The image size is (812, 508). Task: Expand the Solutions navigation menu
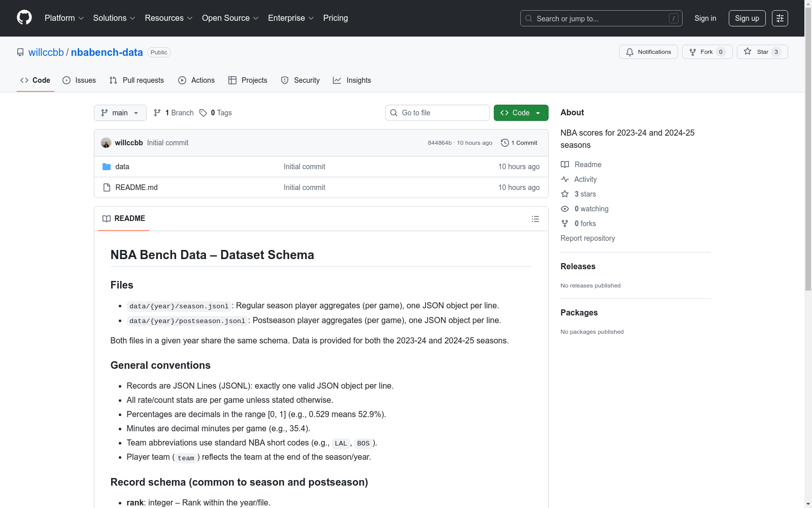click(x=114, y=18)
